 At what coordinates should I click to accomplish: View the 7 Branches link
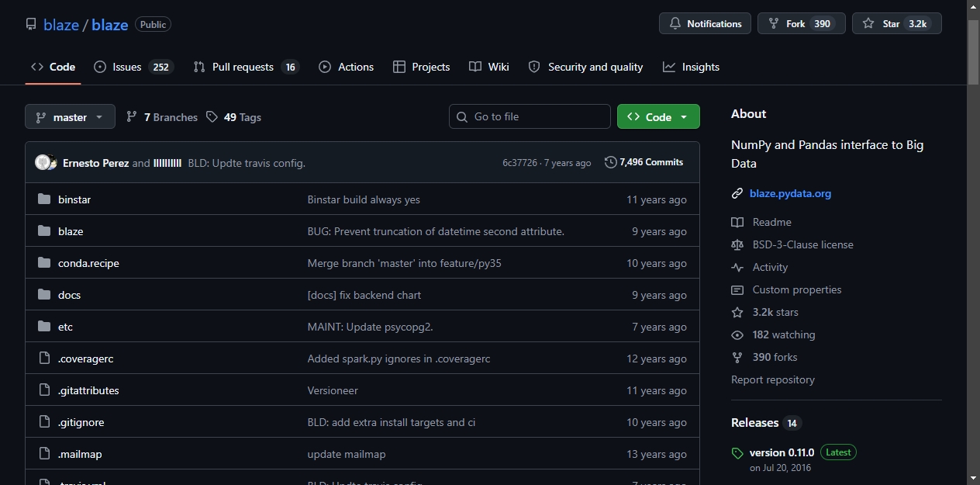click(162, 117)
